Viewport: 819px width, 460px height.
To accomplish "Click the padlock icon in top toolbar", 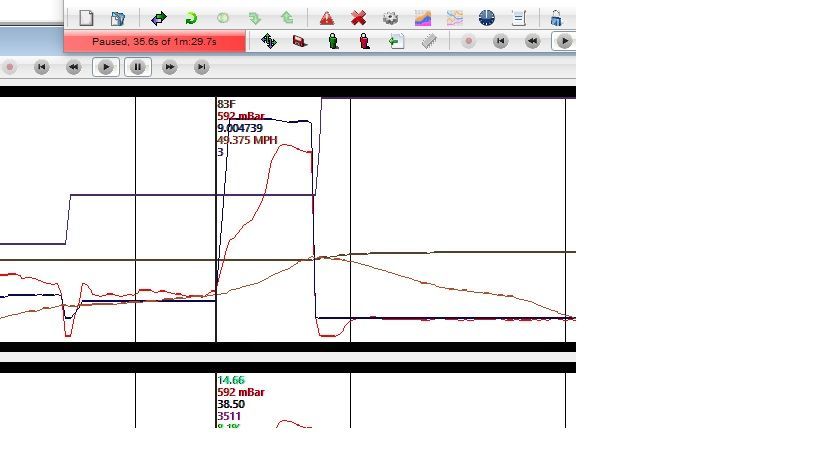I will pyautogui.click(x=555, y=18).
